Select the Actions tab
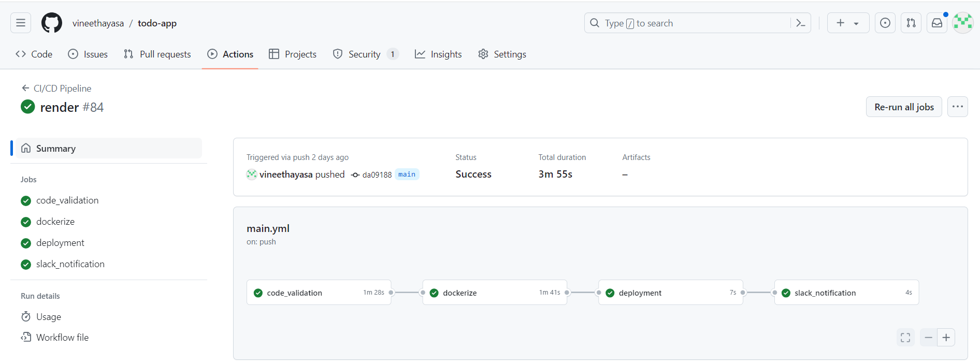980x364 pixels. point(230,54)
